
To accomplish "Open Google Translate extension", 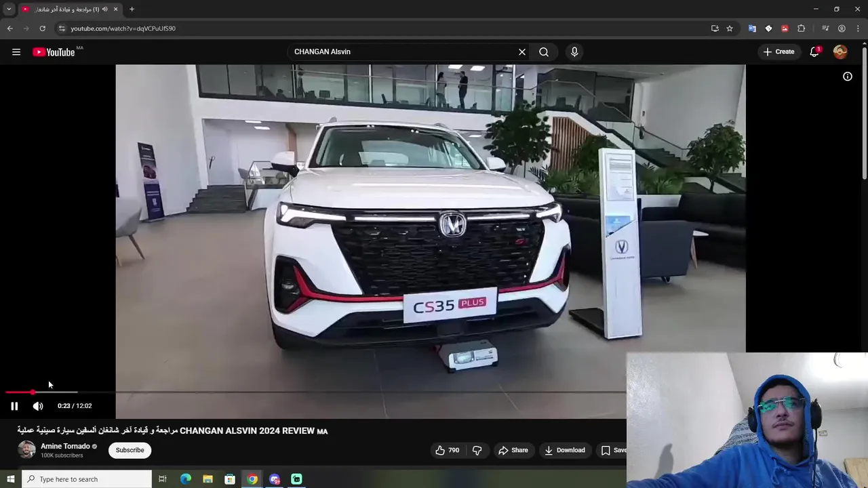I will 752,28.
